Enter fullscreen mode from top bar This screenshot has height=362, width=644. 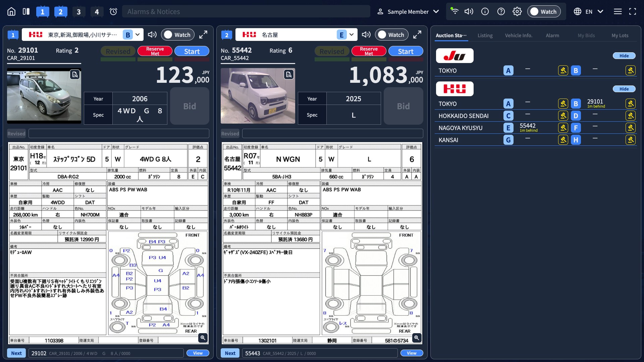(x=633, y=12)
